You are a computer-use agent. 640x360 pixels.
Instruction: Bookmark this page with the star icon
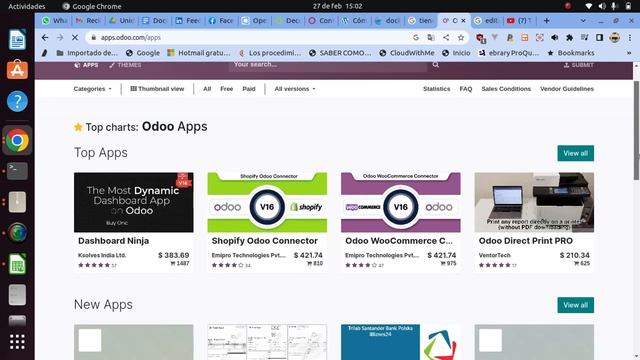(461, 38)
